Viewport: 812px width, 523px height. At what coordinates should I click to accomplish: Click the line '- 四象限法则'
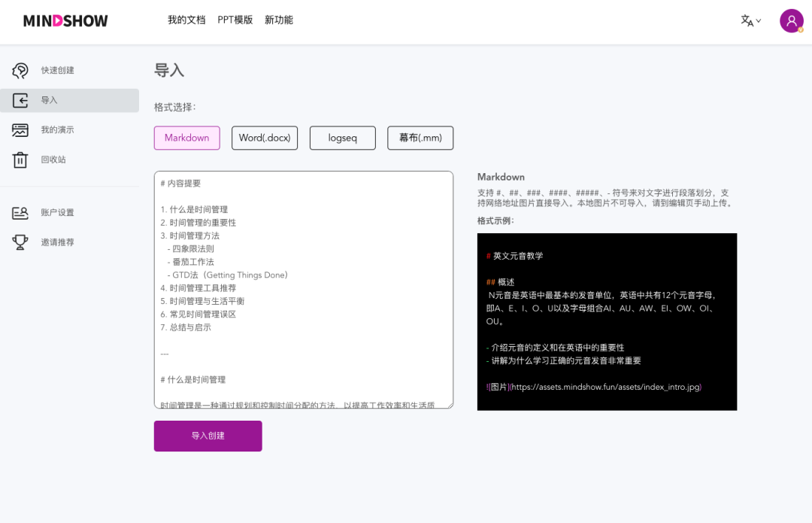click(x=190, y=249)
